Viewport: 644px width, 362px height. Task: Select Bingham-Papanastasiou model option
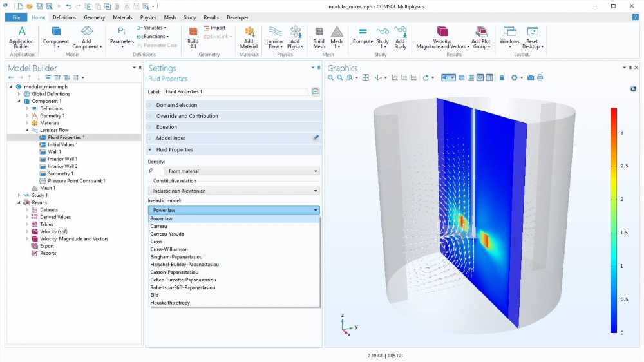234,257
